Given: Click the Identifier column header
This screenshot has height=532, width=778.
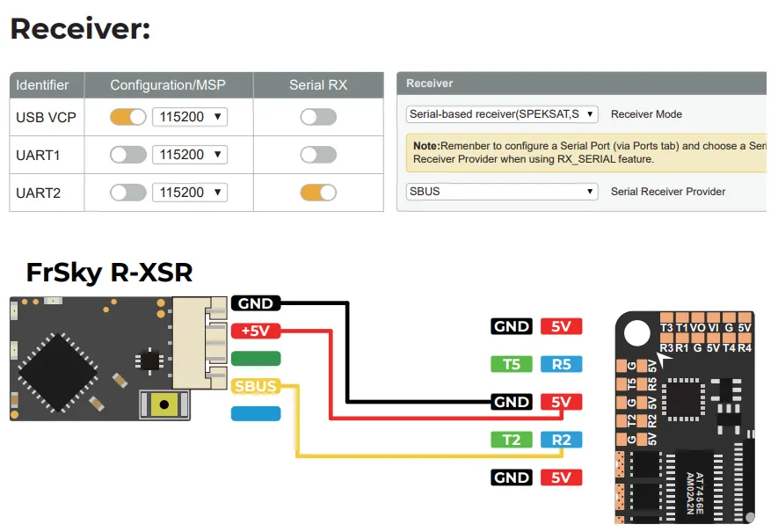Looking at the screenshot, I should point(41,84).
